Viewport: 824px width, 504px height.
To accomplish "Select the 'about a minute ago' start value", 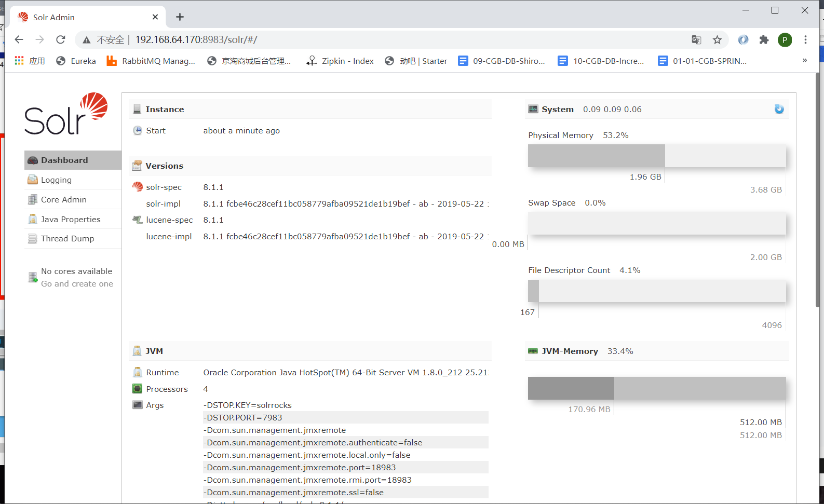I will point(241,130).
